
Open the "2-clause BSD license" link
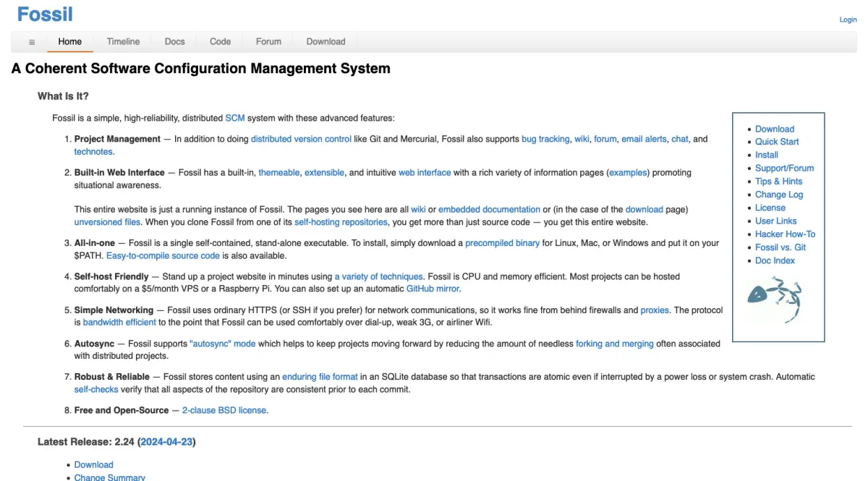224,410
